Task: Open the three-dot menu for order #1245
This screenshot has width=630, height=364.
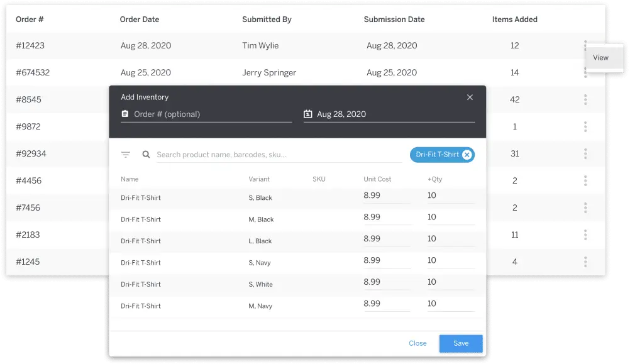Action: click(x=585, y=262)
